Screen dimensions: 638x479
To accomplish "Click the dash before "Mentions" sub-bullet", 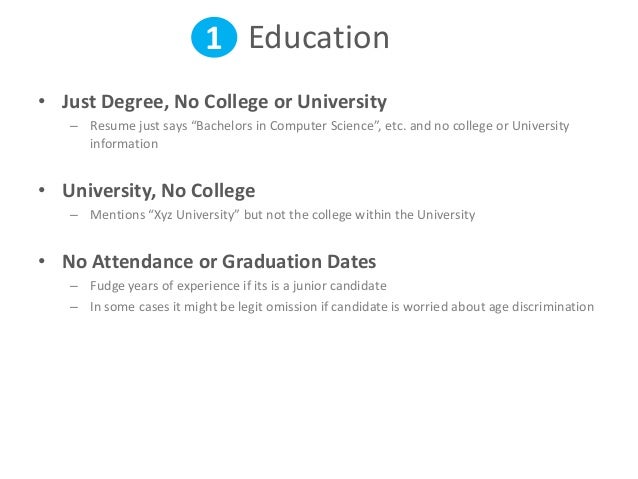I will (74, 215).
